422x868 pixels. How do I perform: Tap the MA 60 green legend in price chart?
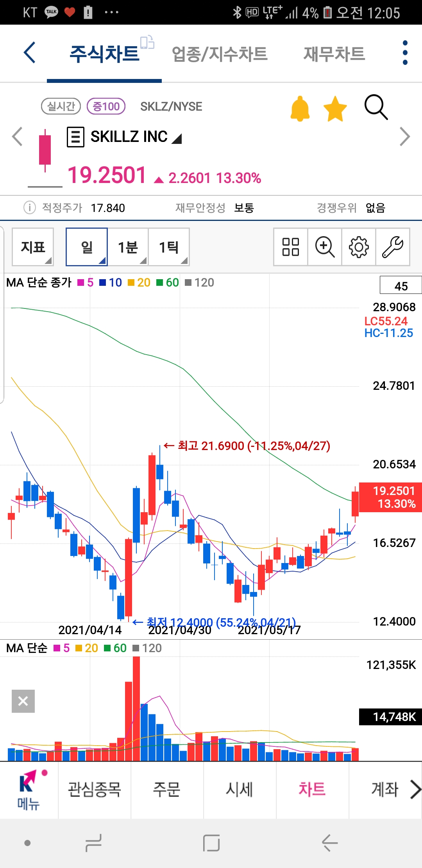pos(168,283)
